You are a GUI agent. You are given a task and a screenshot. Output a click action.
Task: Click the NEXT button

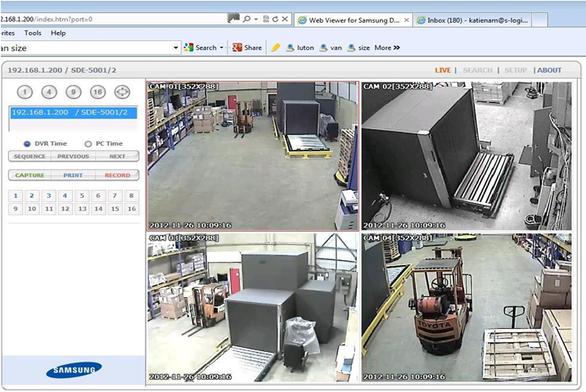[x=117, y=156]
